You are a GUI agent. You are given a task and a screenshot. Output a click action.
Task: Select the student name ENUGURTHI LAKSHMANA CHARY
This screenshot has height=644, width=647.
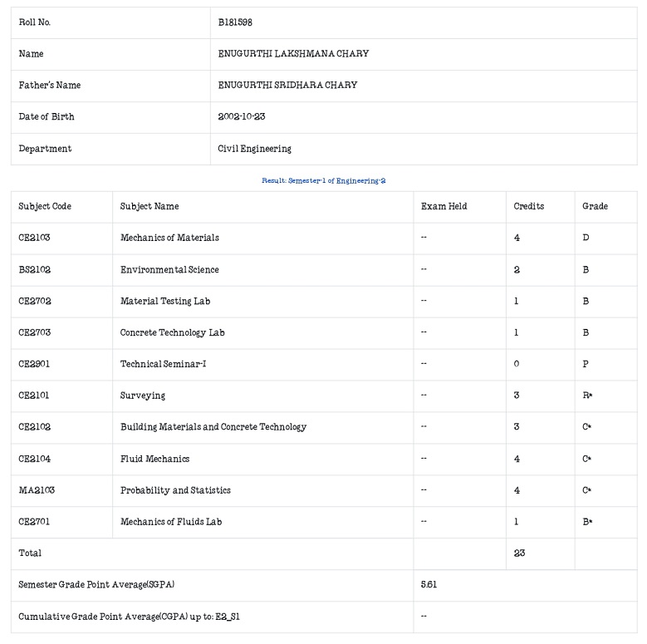[x=293, y=54]
